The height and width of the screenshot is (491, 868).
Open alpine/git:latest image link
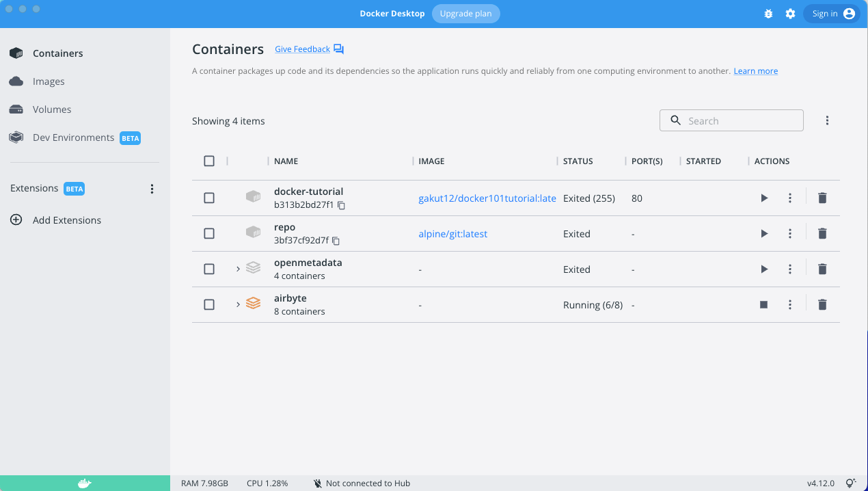pos(453,234)
